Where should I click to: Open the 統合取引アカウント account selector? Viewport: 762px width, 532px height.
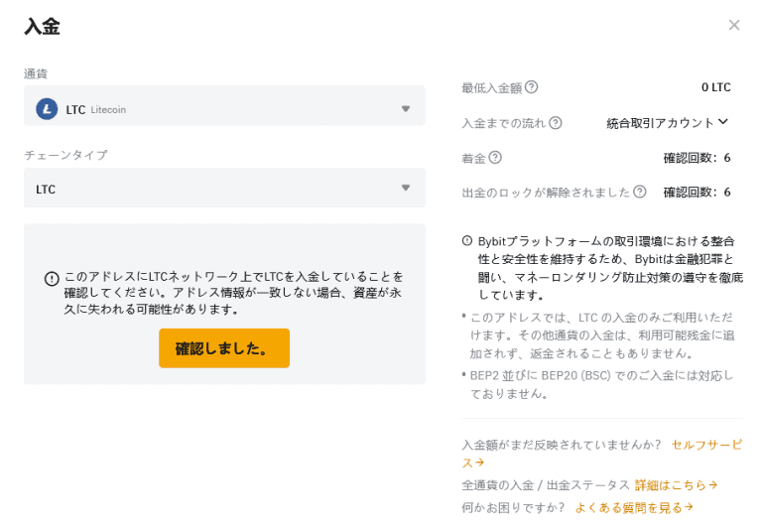[x=667, y=123]
